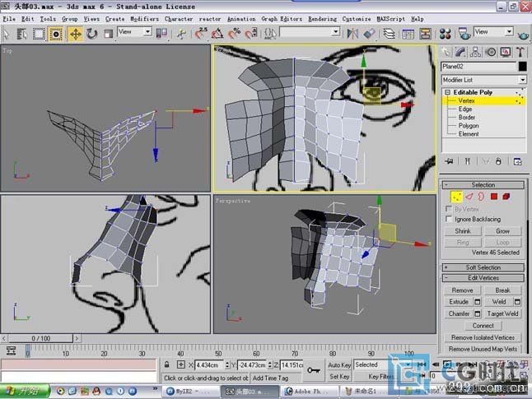Image resolution: width=532 pixels, height=399 pixels.
Task: Open the render type View dropdown
Action: point(493,32)
